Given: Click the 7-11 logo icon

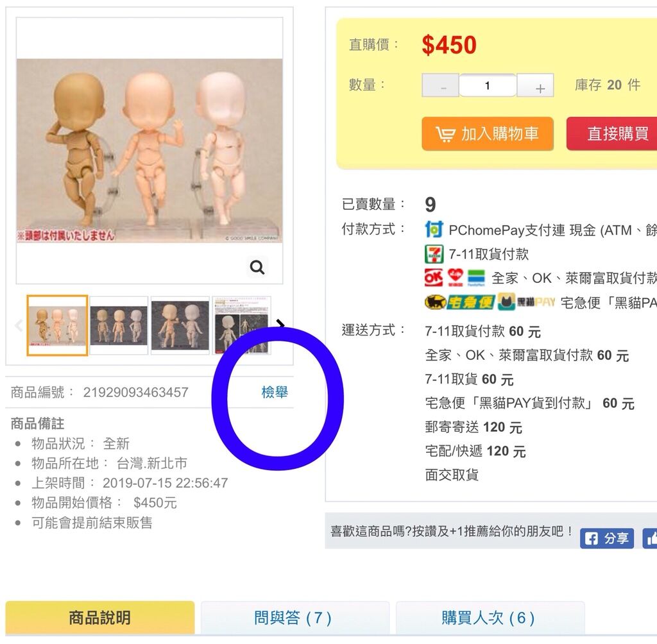Looking at the screenshot, I should (x=434, y=254).
